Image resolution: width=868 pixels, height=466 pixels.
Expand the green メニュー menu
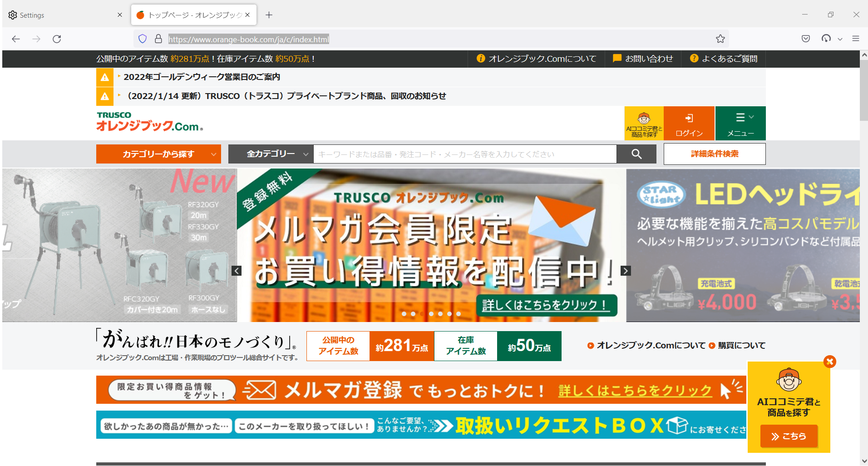pyautogui.click(x=740, y=124)
